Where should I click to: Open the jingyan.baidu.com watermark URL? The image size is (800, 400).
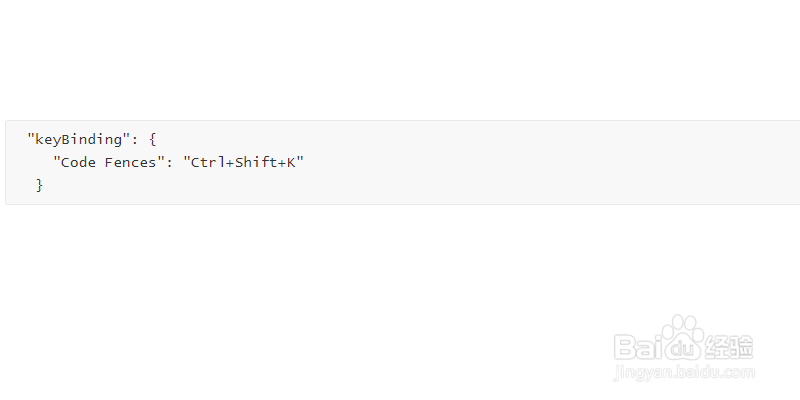pyautogui.click(x=684, y=373)
